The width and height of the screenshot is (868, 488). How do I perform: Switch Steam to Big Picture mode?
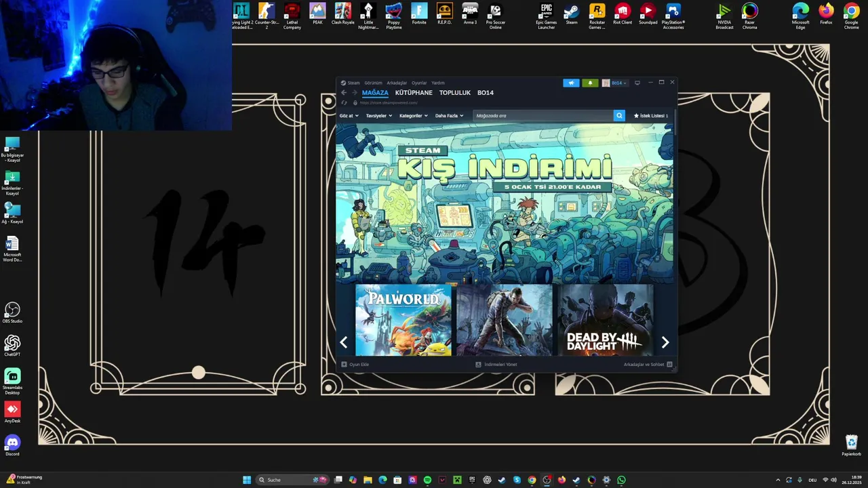click(x=637, y=83)
